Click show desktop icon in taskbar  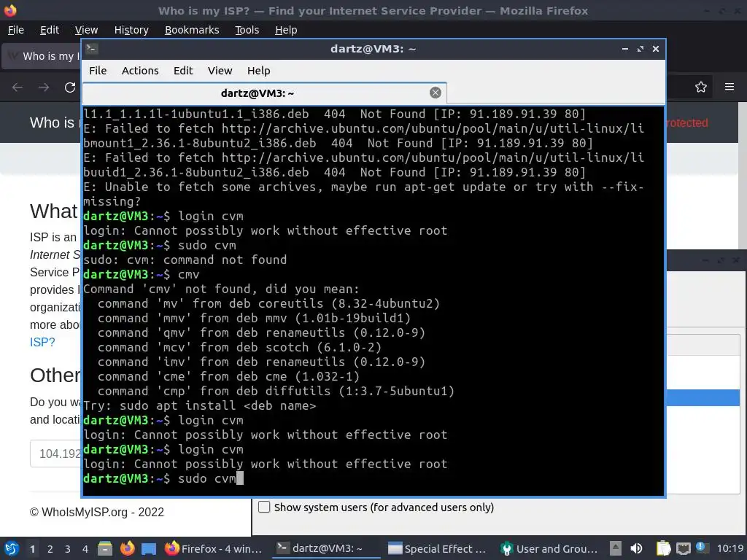pyautogui.click(x=149, y=549)
